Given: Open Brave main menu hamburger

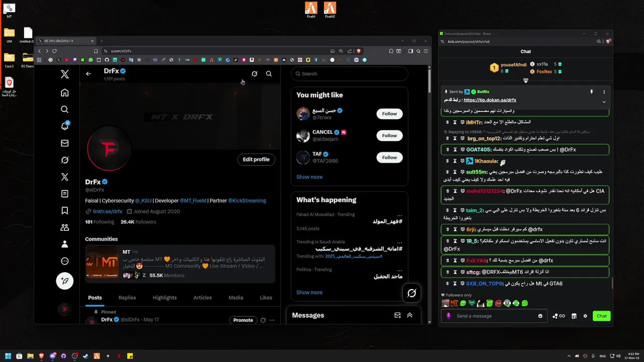Looking at the screenshot, I should tap(426, 51).
